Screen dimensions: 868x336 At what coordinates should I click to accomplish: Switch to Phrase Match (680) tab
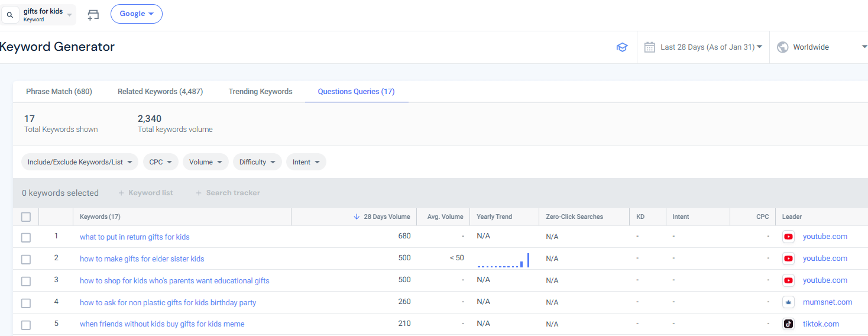click(59, 92)
